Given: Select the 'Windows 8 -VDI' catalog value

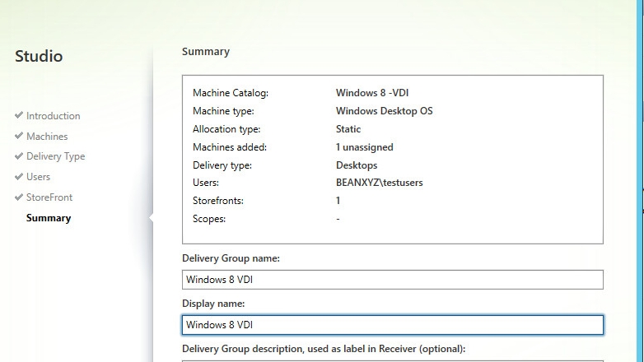Looking at the screenshot, I should 372,93.
